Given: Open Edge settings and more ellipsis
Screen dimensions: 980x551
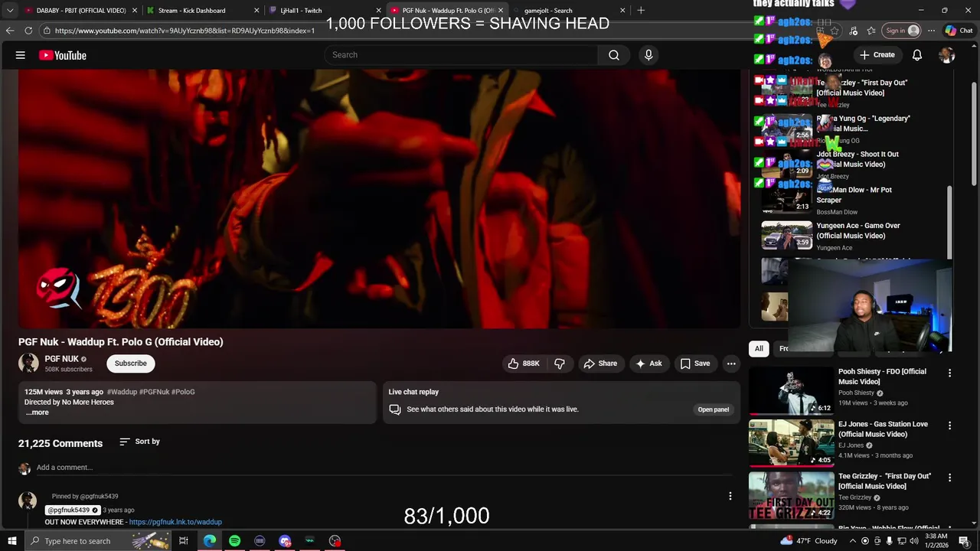Looking at the screenshot, I should tap(931, 31).
